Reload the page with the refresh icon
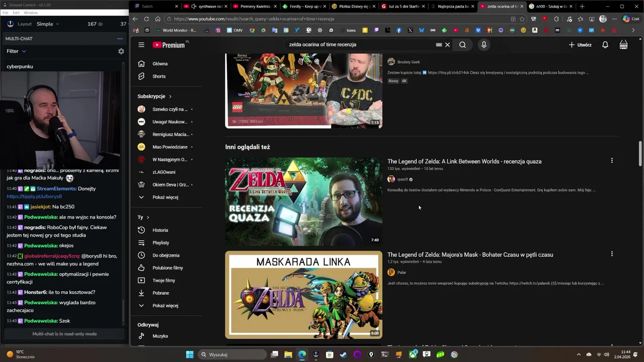 pos(146,19)
